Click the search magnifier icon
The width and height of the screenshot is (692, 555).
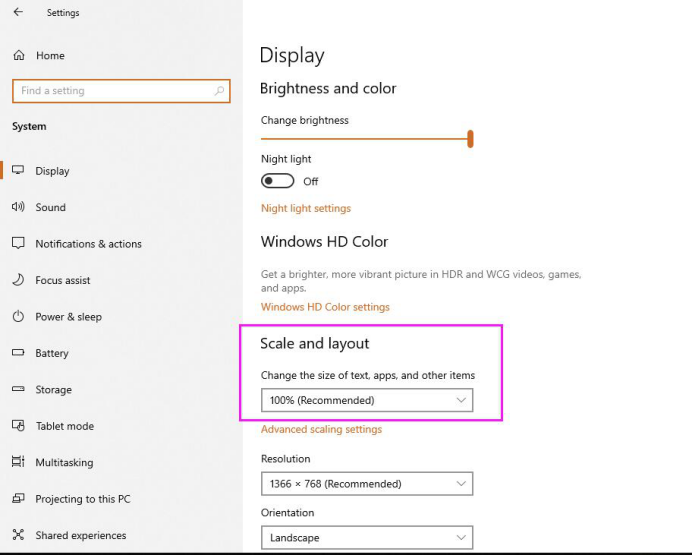click(219, 91)
